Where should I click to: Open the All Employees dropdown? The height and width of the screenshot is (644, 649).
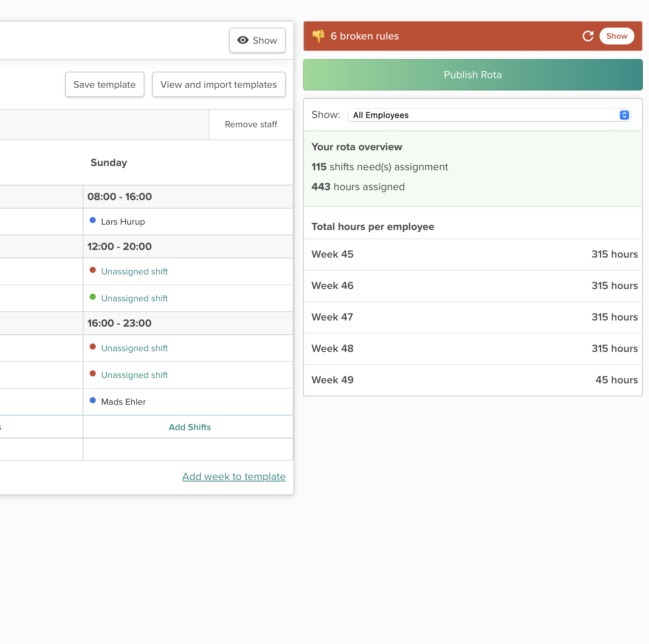489,115
